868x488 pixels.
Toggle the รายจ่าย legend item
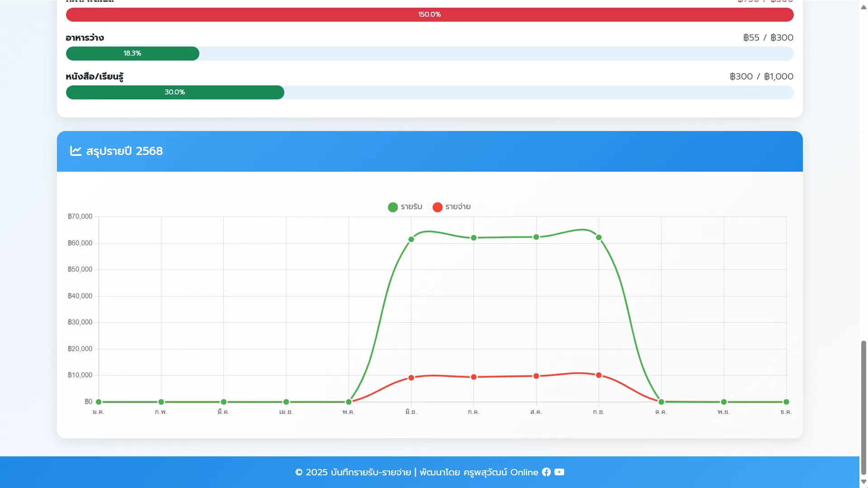tap(452, 207)
